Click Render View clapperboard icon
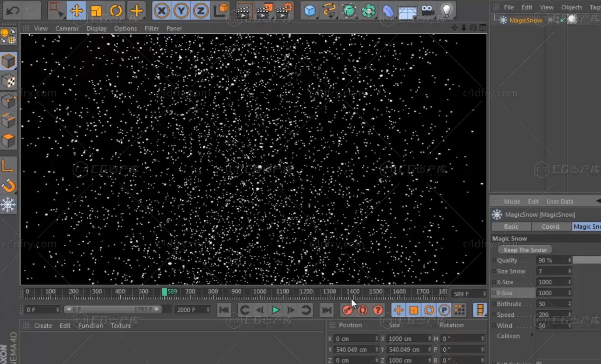The width and height of the screenshot is (601, 364). 244,11
